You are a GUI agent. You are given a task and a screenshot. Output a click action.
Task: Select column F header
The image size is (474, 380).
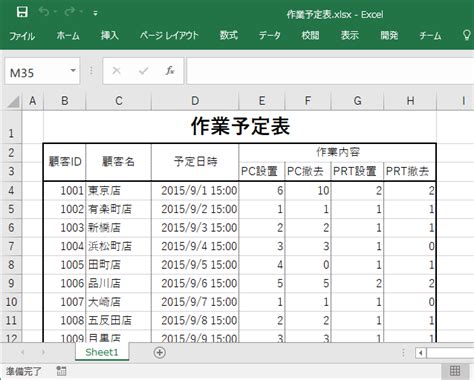(308, 101)
